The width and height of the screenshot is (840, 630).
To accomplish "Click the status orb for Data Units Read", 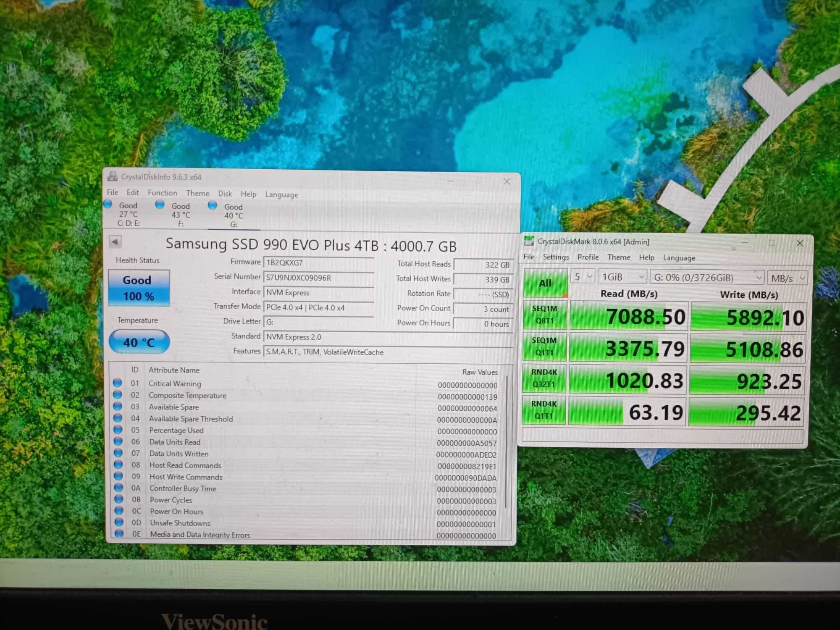I will click(118, 441).
